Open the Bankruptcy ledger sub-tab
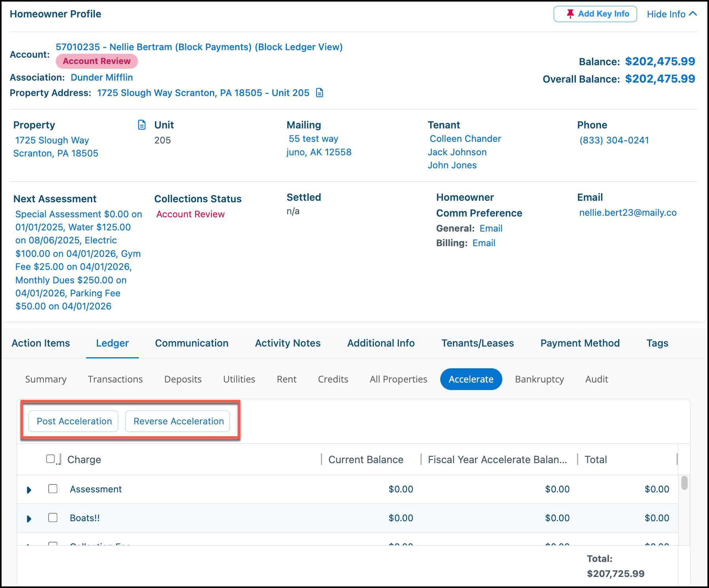Image resolution: width=709 pixels, height=588 pixels. coord(539,379)
